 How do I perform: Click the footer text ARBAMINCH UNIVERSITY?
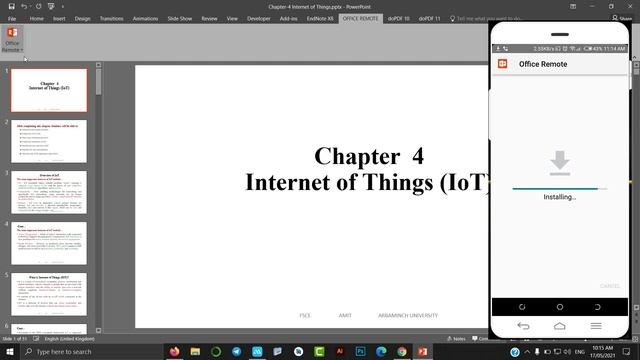408,316
